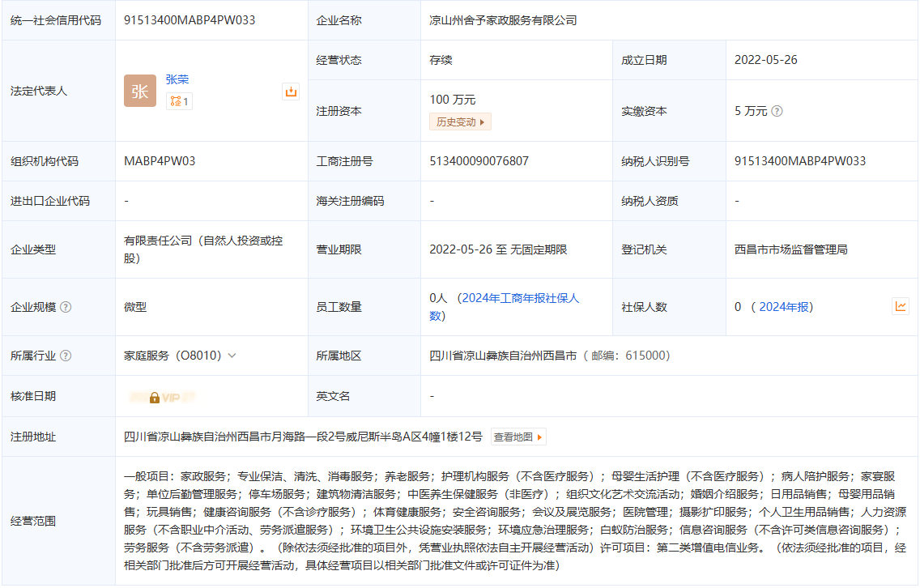Open the 2024年报 link in 社保人数

tap(784, 307)
